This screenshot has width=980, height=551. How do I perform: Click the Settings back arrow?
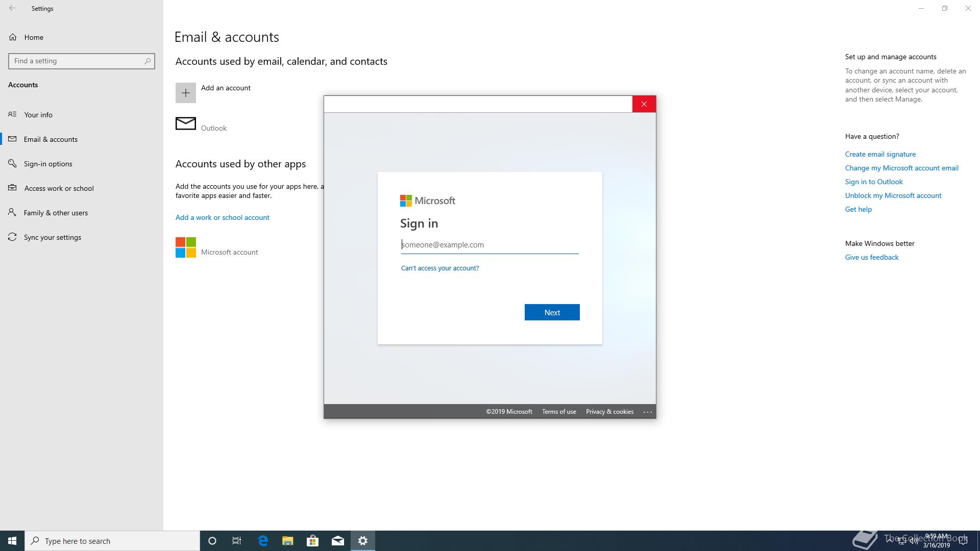point(12,8)
